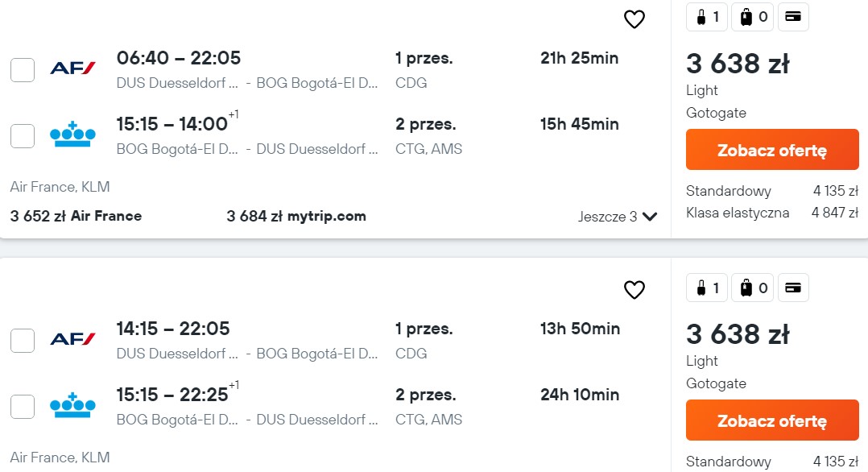Check the 14:15 – 22:05 Air France flight
The height and width of the screenshot is (472, 868).
[x=23, y=340]
